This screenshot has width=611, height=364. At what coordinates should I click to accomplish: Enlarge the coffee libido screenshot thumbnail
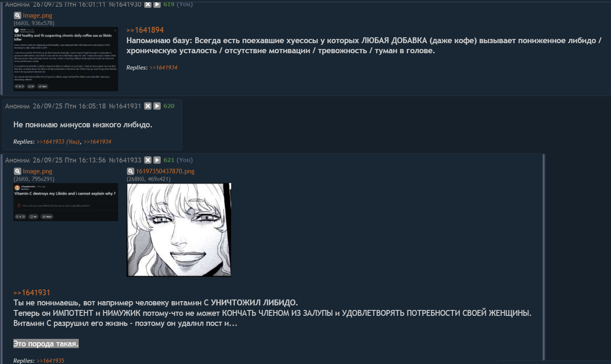point(66,59)
